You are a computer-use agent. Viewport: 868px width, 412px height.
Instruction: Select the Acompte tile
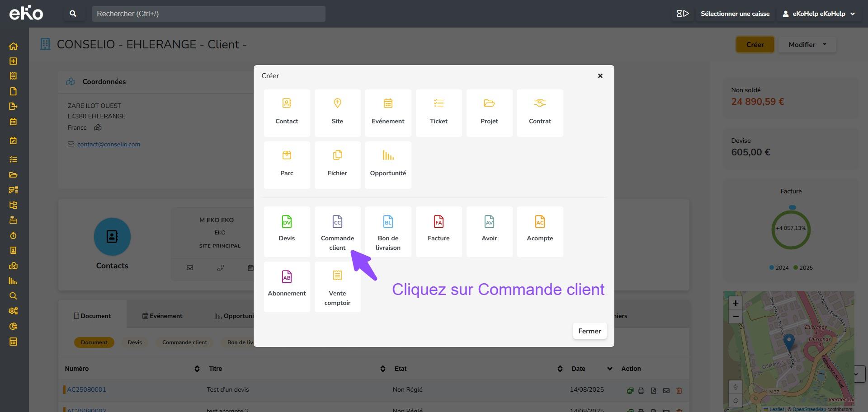(540, 231)
